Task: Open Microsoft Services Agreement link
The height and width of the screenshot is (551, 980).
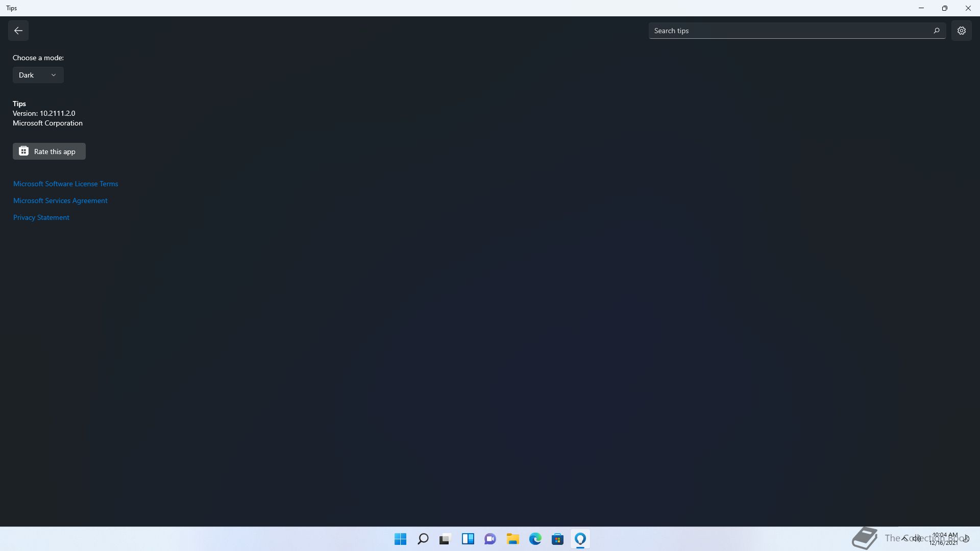Action: click(60, 201)
